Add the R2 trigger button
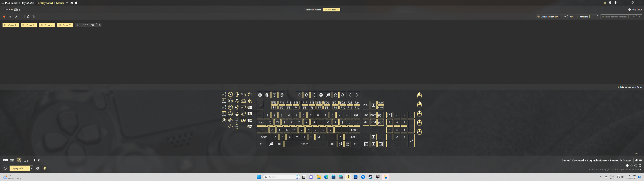644x181 pixels. [x=243, y=94]
